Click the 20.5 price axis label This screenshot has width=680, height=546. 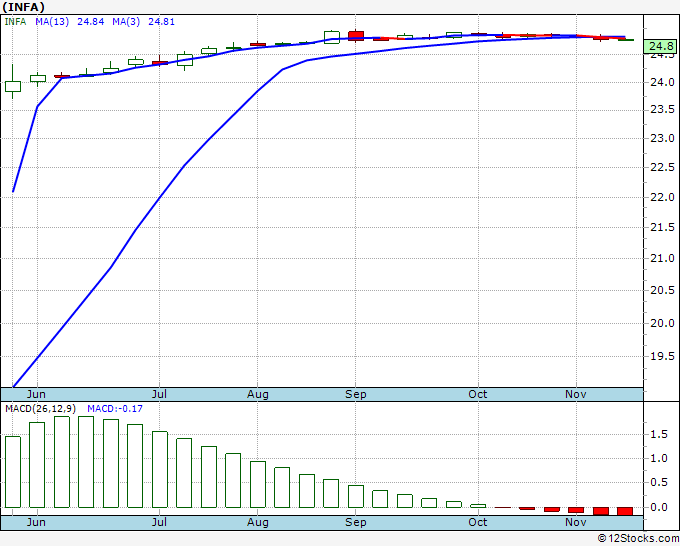click(662, 290)
